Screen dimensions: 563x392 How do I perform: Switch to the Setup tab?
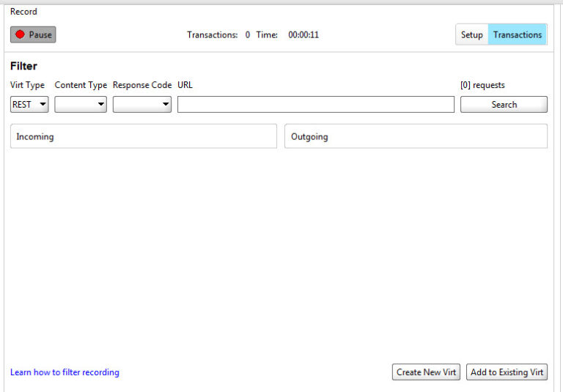click(471, 34)
